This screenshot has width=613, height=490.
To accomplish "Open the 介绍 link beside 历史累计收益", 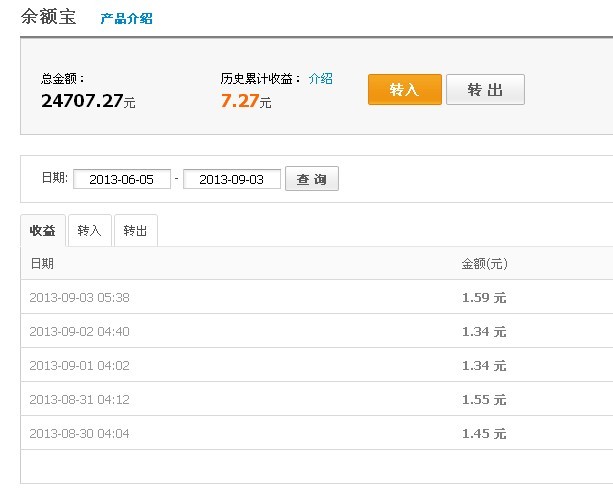I will point(321,79).
